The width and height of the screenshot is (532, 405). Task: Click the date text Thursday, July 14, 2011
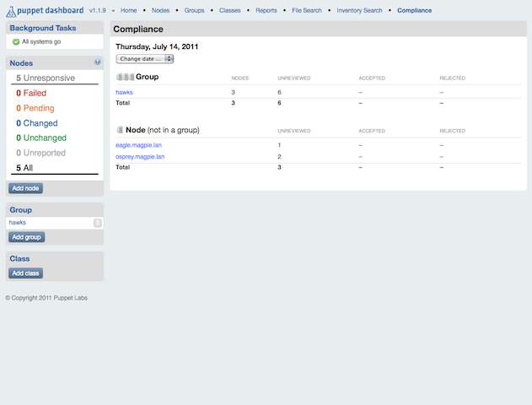157,47
